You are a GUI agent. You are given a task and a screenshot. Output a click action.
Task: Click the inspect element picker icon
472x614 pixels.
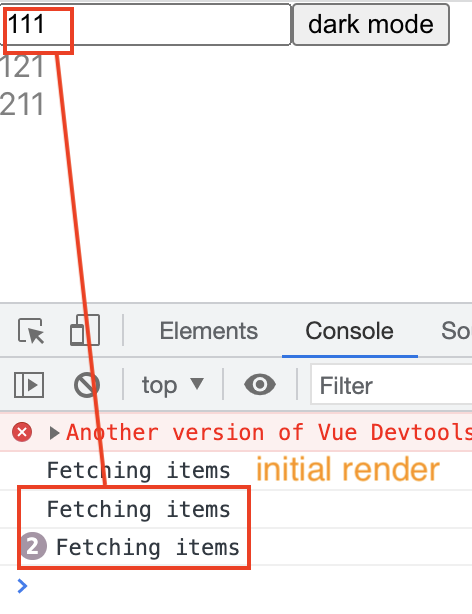click(31, 331)
